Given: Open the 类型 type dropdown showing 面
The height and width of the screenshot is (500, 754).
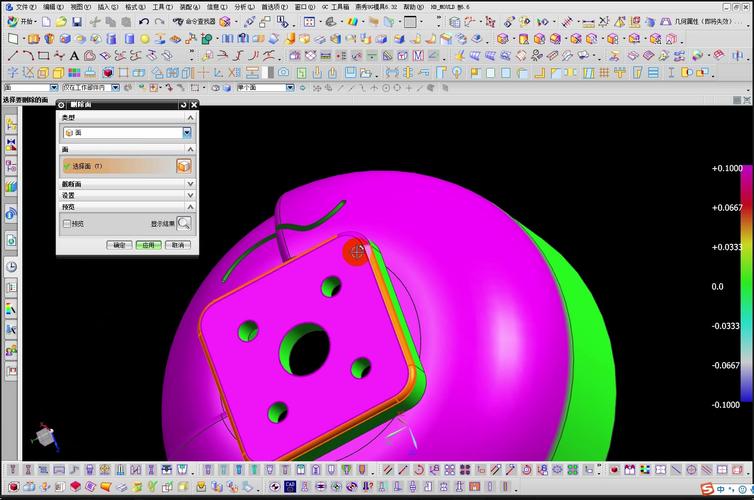Looking at the screenshot, I should tap(127, 133).
